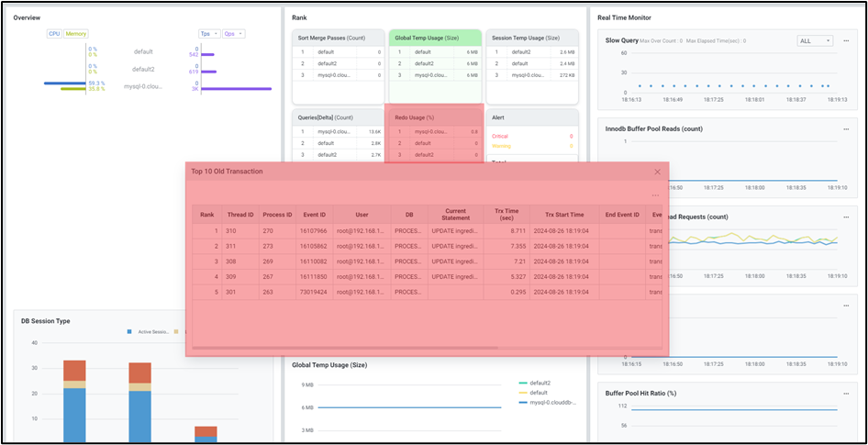Select the Global Temp Usage rank card
868x445 pixels.
[x=434, y=39]
